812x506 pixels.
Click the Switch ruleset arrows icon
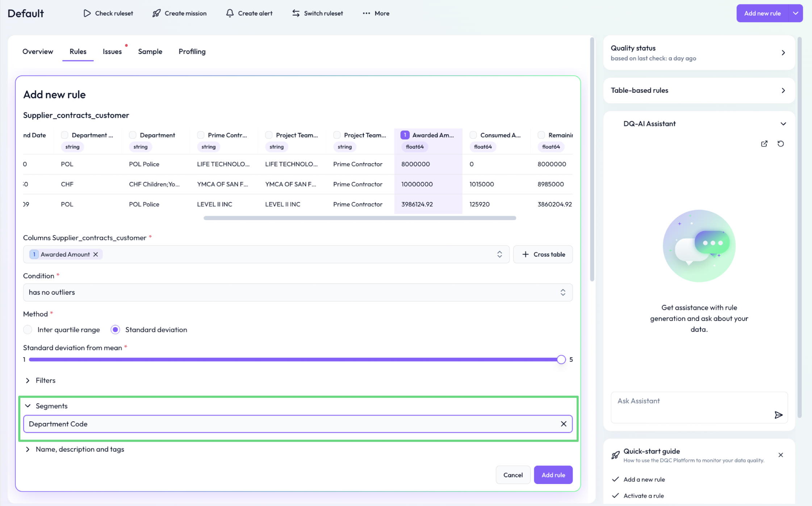click(x=296, y=13)
